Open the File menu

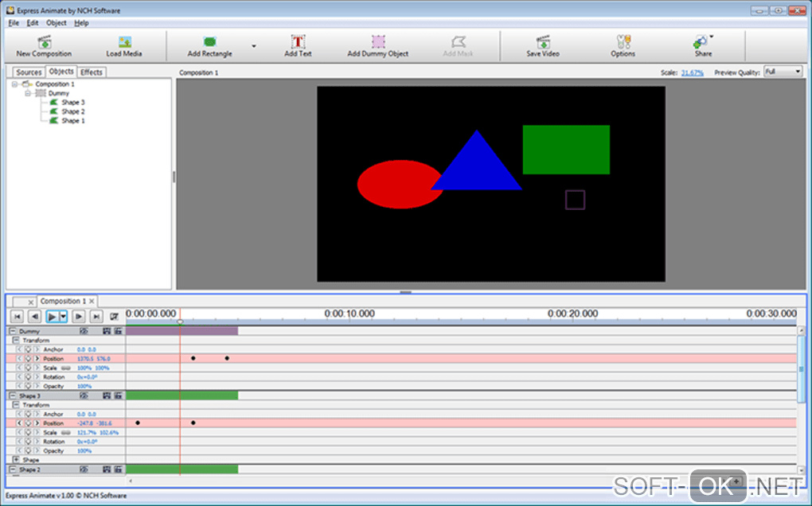[14, 23]
